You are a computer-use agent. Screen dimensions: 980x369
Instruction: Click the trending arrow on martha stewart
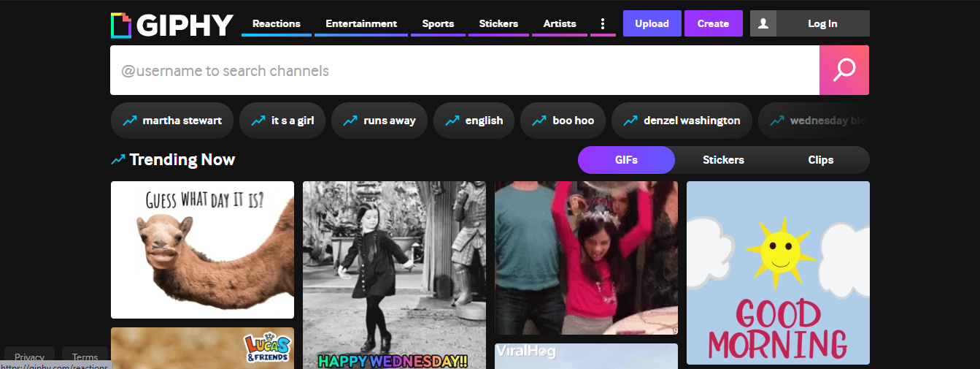coord(130,121)
